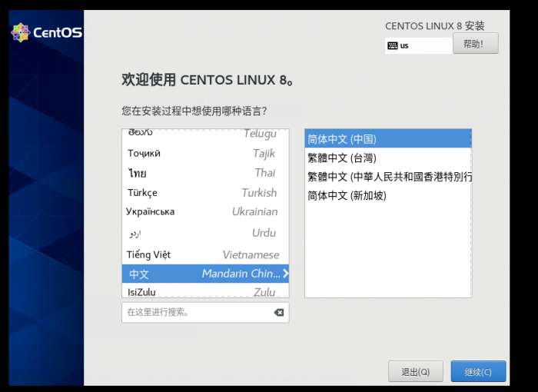Screen dimensions: 538x392
Task: Click the 继续(C) continue button
Action: 478,372
